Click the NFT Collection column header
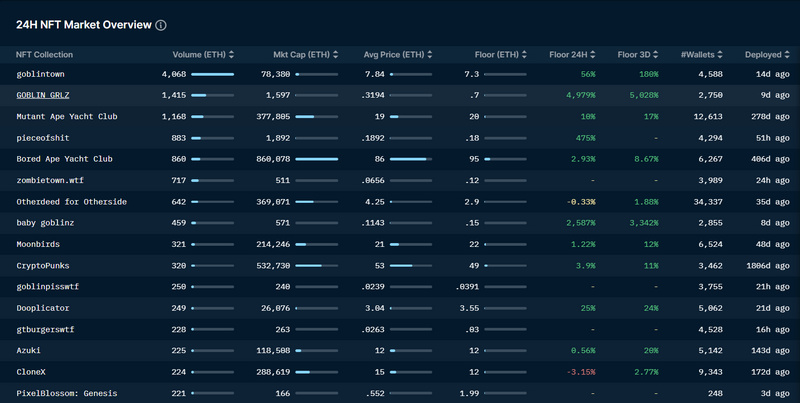 (x=44, y=55)
